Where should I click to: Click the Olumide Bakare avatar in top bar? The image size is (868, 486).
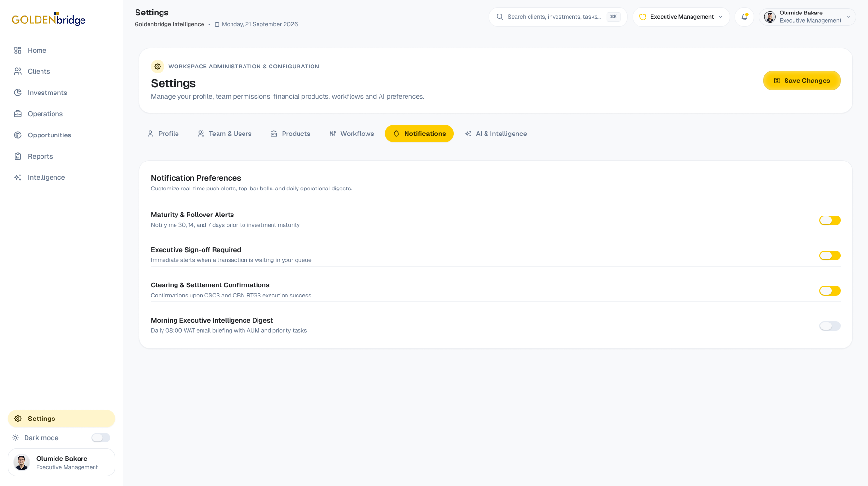tap(770, 17)
